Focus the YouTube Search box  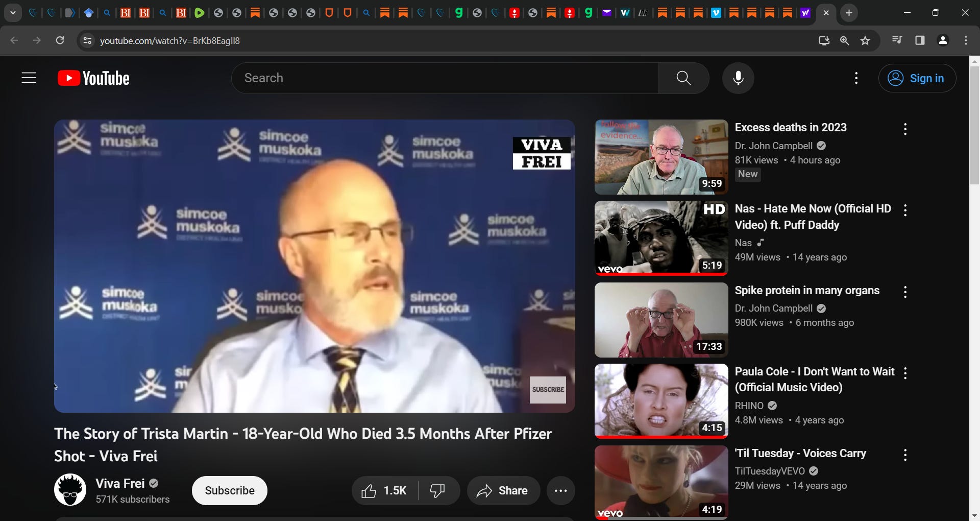445,78
